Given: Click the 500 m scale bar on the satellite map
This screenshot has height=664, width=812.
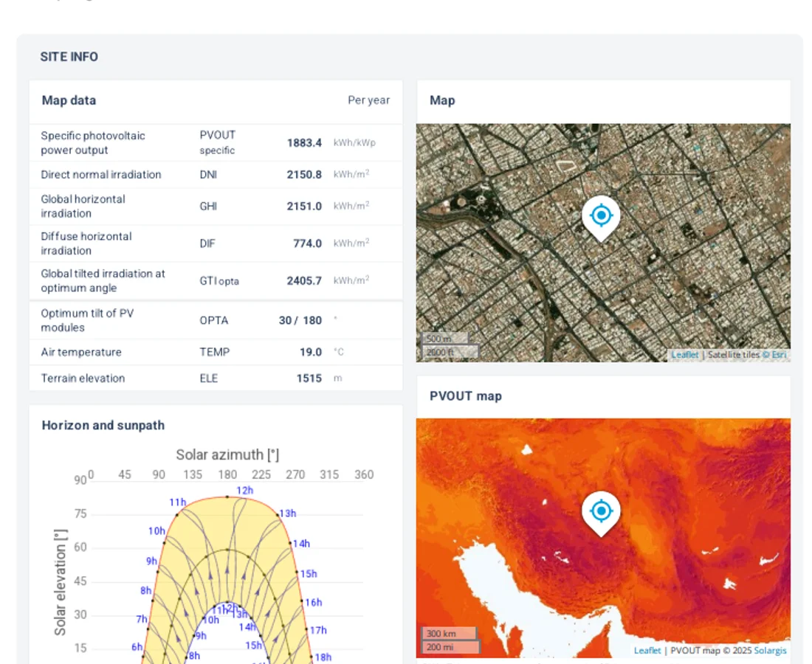Looking at the screenshot, I should pos(444,339).
